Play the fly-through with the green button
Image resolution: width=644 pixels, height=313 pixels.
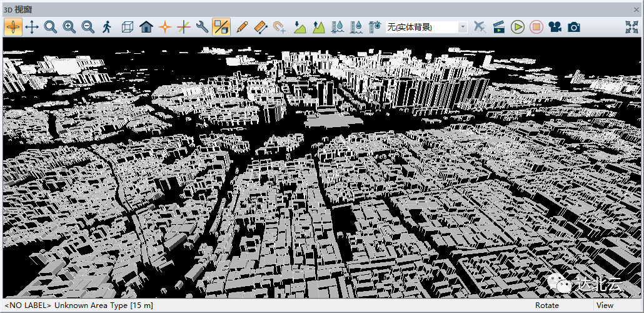[x=518, y=27]
